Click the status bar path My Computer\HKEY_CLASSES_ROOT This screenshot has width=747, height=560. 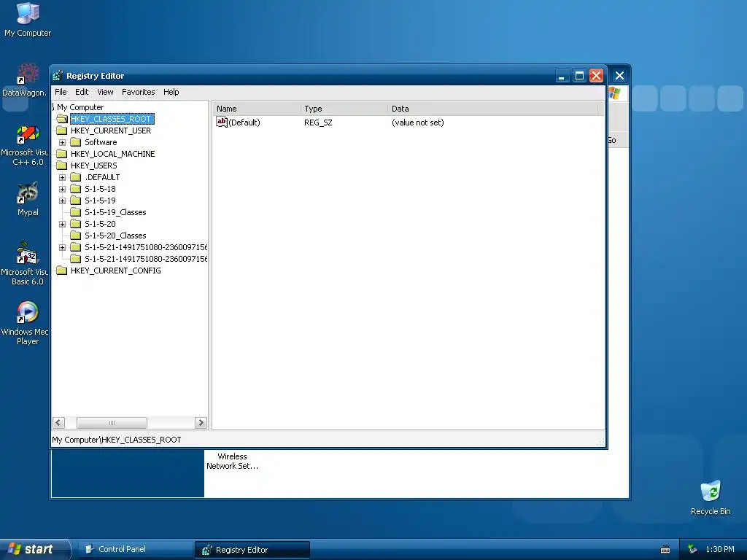[x=117, y=440]
